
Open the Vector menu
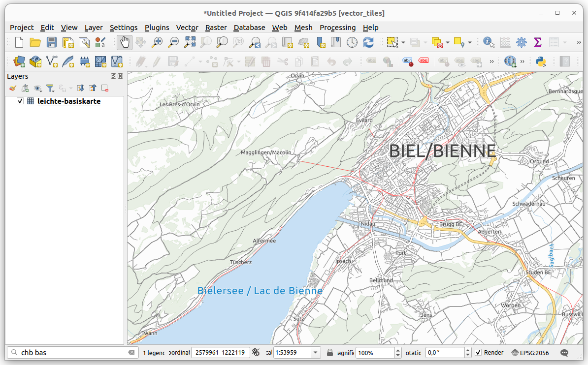(x=187, y=28)
